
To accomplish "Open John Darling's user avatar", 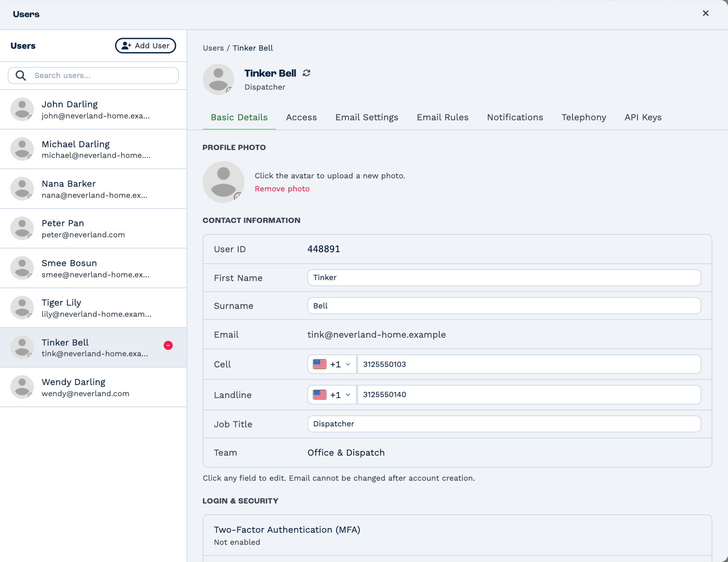I will (22, 109).
